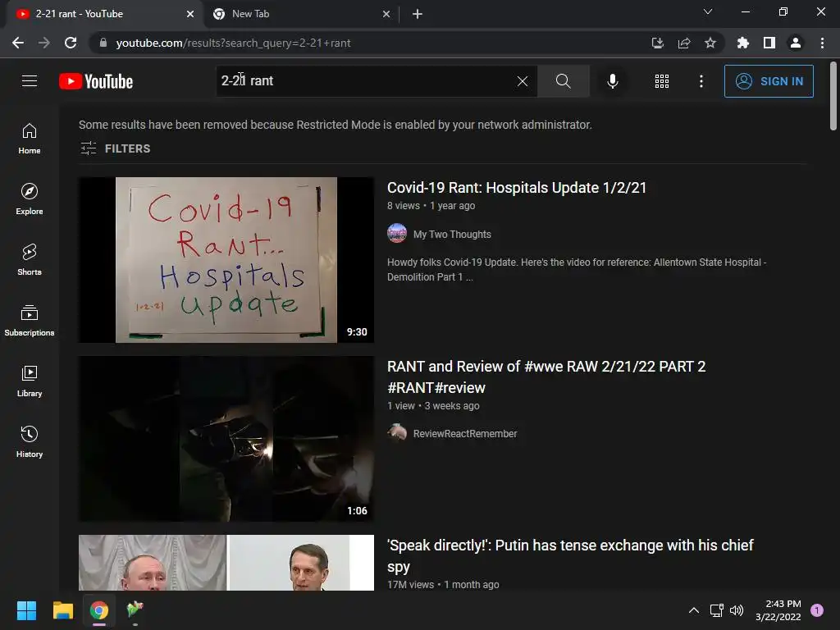
Task: Click the browser address bar URL
Action: (233, 43)
